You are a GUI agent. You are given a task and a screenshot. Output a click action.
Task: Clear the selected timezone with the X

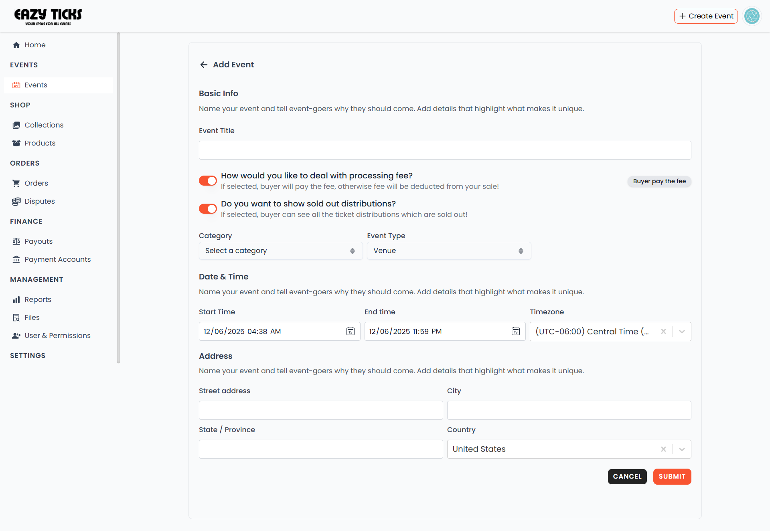[x=663, y=331]
